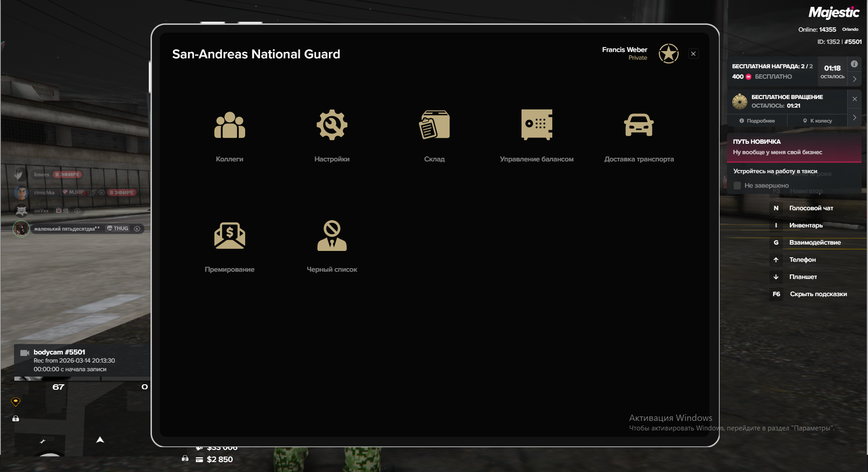Dismiss the Бесплатное вращение notification

(854, 99)
